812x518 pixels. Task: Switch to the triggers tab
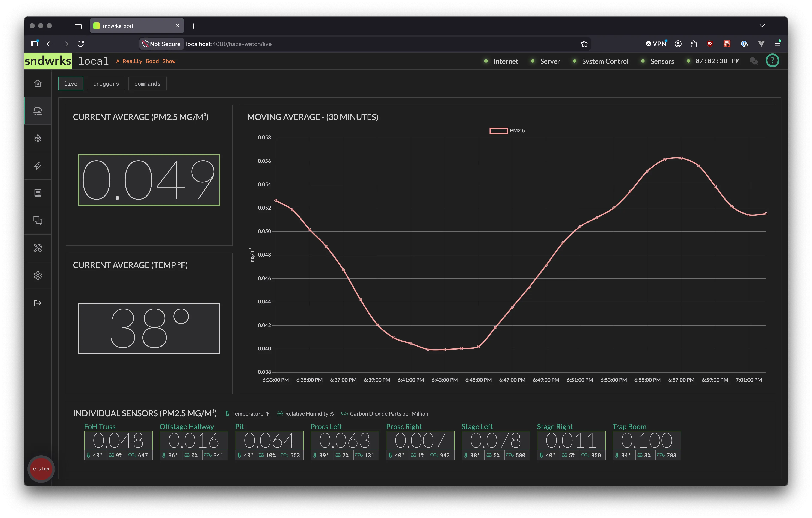click(106, 84)
